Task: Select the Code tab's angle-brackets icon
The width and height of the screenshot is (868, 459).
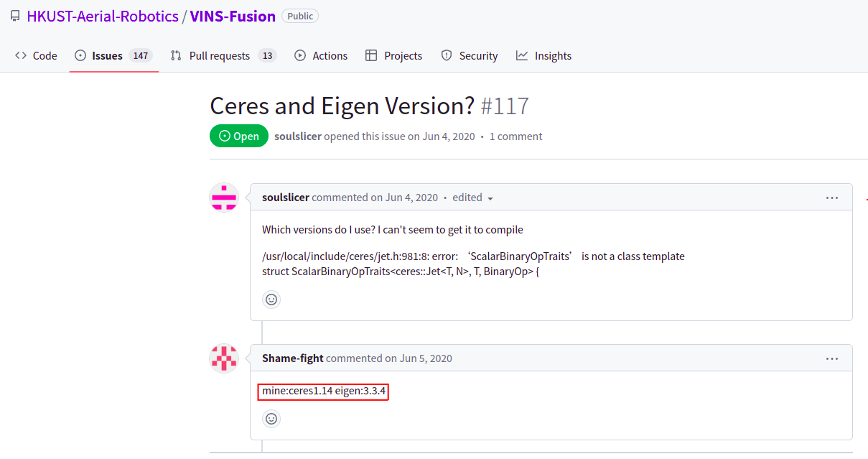Action: point(19,55)
